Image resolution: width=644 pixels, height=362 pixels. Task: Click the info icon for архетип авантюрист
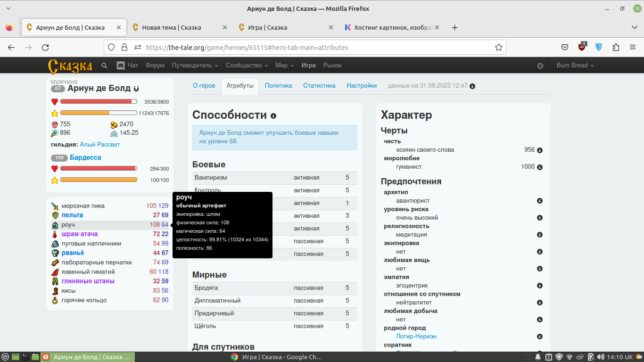point(540,201)
